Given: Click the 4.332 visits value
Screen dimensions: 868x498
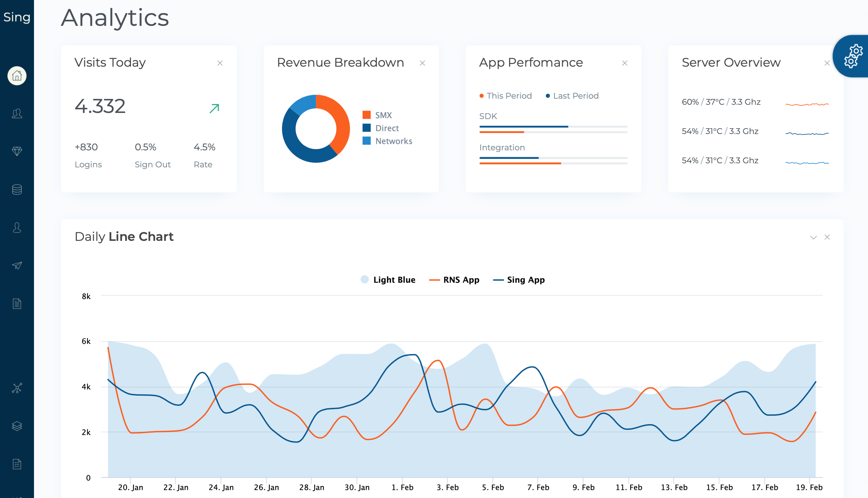Looking at the screenshot, I should coord(100,106).
